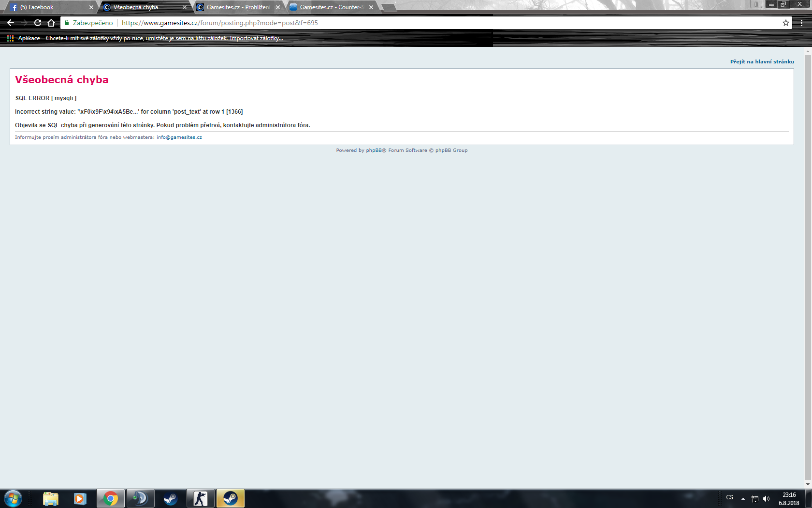The height and width of the screenshot is (508, 812).
Task: Open the Aplikace apps shortcut
Action: tap(24, 38)
